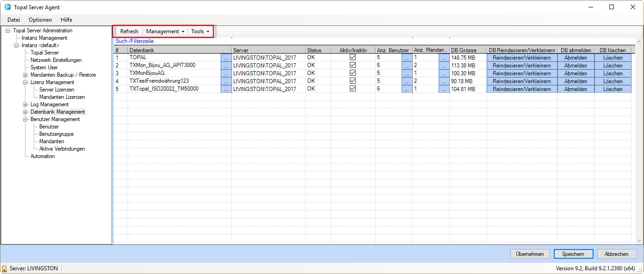Uncheck Aktiv/Inaktiv for TXMonBijouAG
Screen dimensions: 644x274
point(353,73)
